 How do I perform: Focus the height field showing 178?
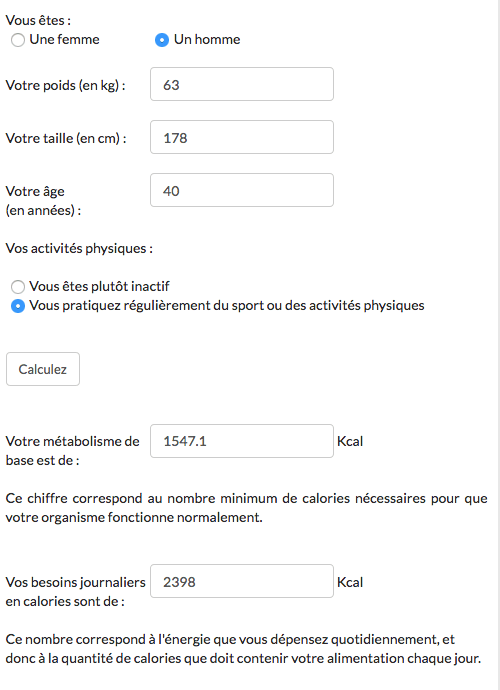[x=242, y=137]
